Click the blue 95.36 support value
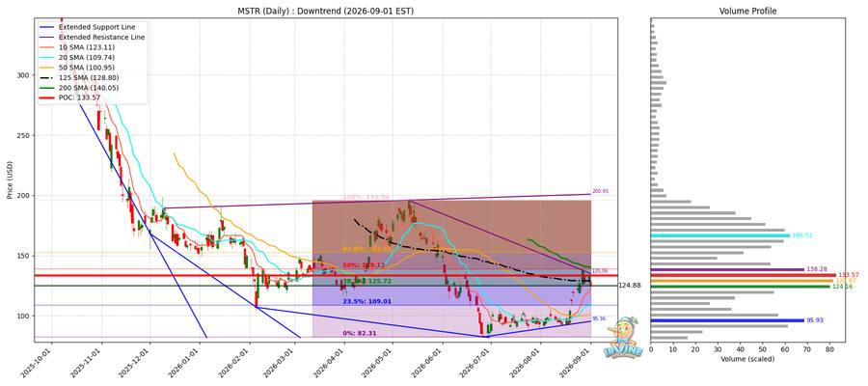Image resolution: width=868 pixels, height=386 pixels. pos(599,318)
